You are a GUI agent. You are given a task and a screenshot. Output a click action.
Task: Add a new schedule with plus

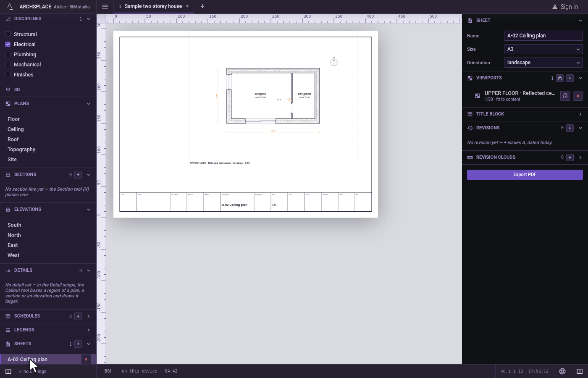(x=78, y=316)
